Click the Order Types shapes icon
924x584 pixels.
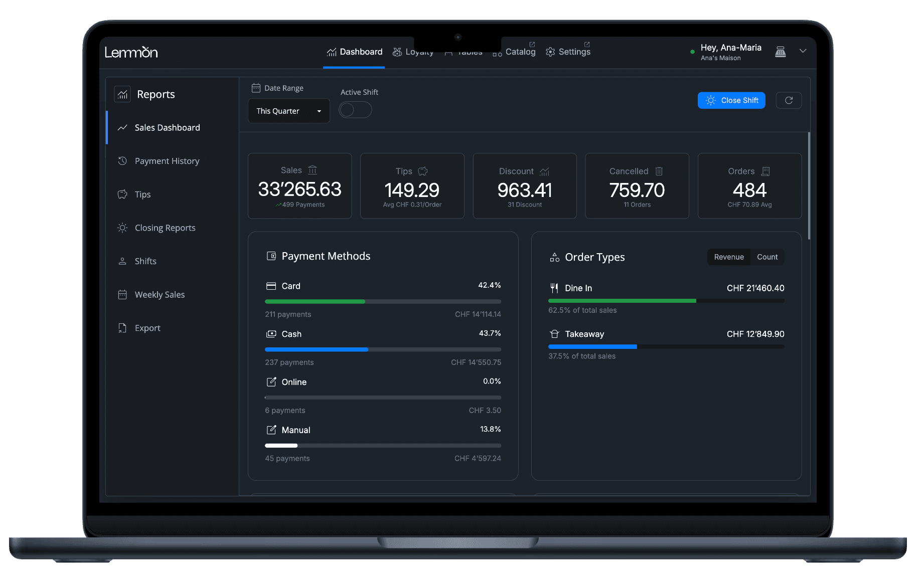[x=554, y=257]
